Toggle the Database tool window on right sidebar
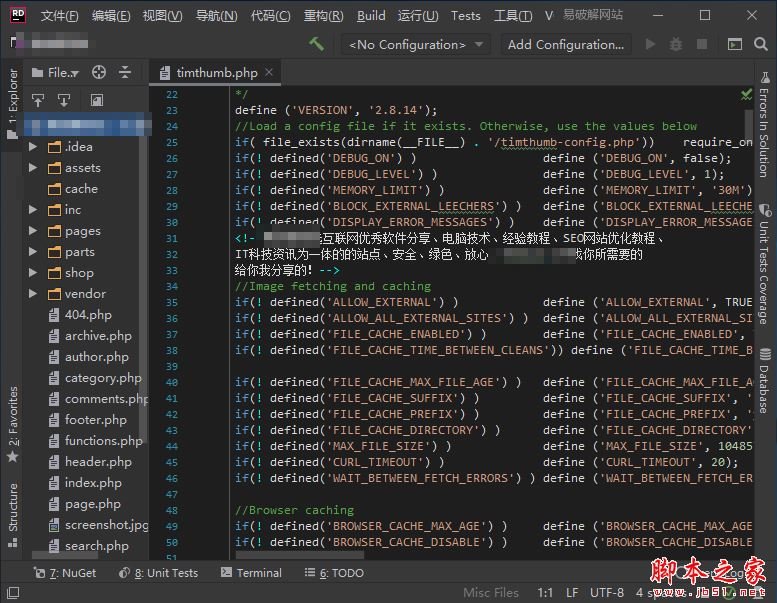 [765, 381]
